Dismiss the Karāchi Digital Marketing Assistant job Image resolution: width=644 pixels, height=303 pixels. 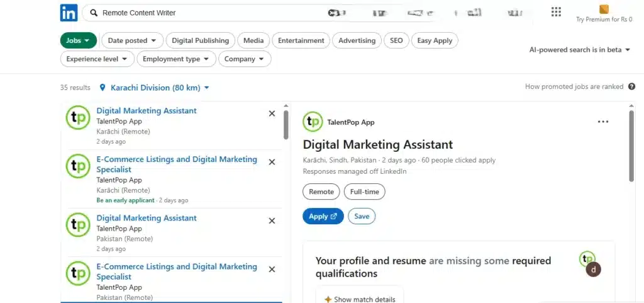point(272,113)
